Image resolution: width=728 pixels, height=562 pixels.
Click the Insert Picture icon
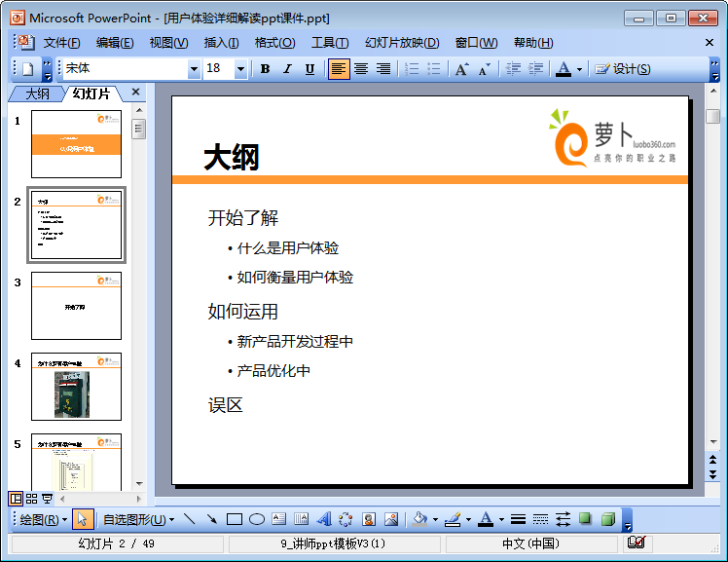[x=391, y=519]
